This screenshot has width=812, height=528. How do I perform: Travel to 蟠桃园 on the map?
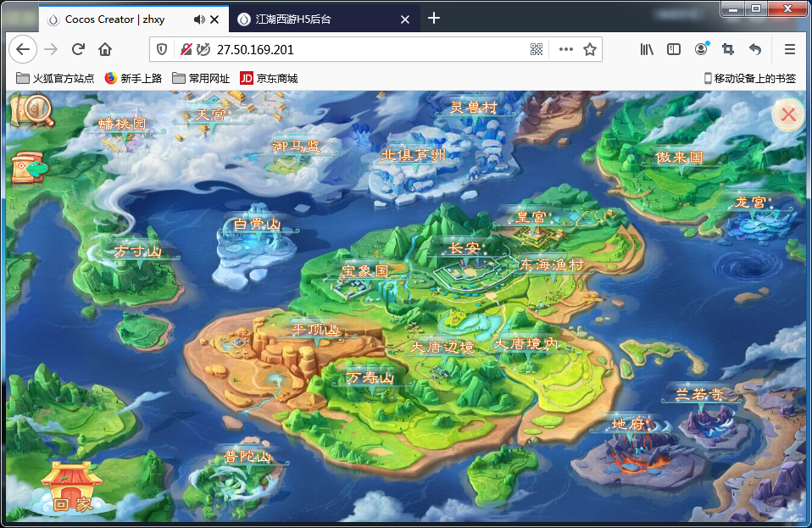pos(122,124)
